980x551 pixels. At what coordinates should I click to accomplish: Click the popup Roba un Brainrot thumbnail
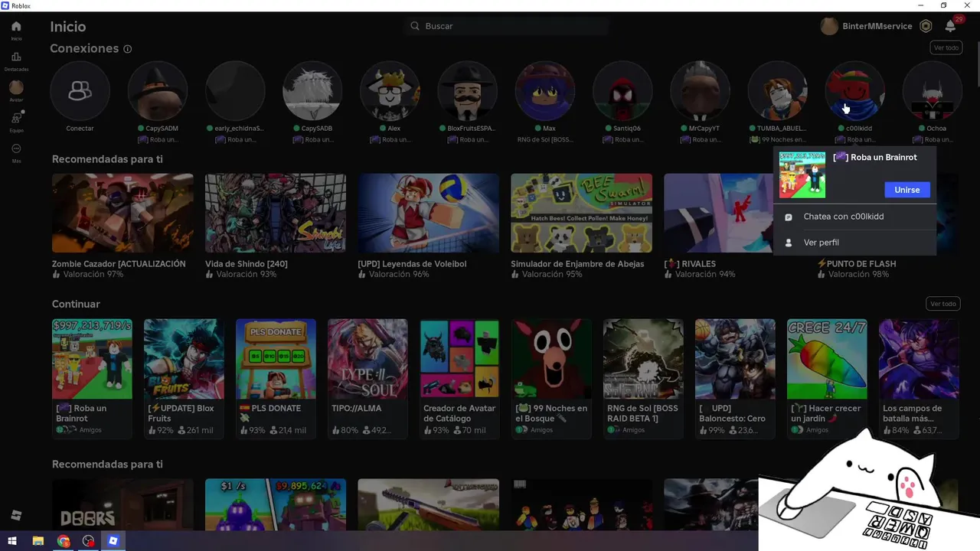[802, 174]
